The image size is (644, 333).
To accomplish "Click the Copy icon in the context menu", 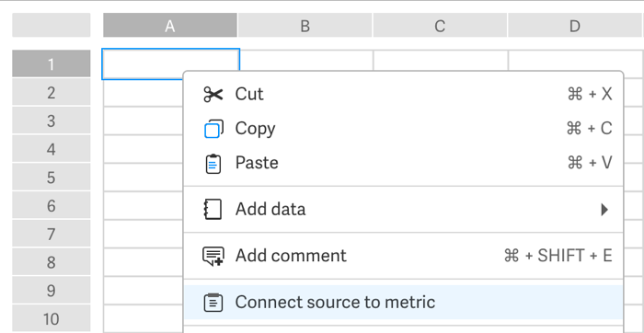I will (x=213, y=129).
